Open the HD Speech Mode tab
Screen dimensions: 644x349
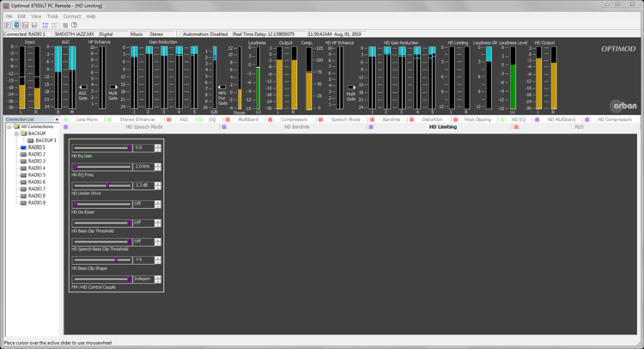[143, 126]
